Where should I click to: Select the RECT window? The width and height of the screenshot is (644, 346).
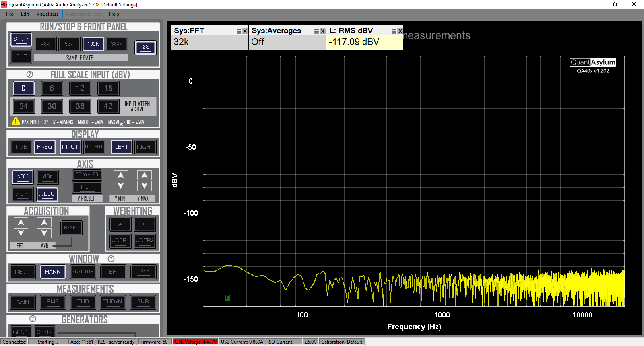(x=22, y=272)
